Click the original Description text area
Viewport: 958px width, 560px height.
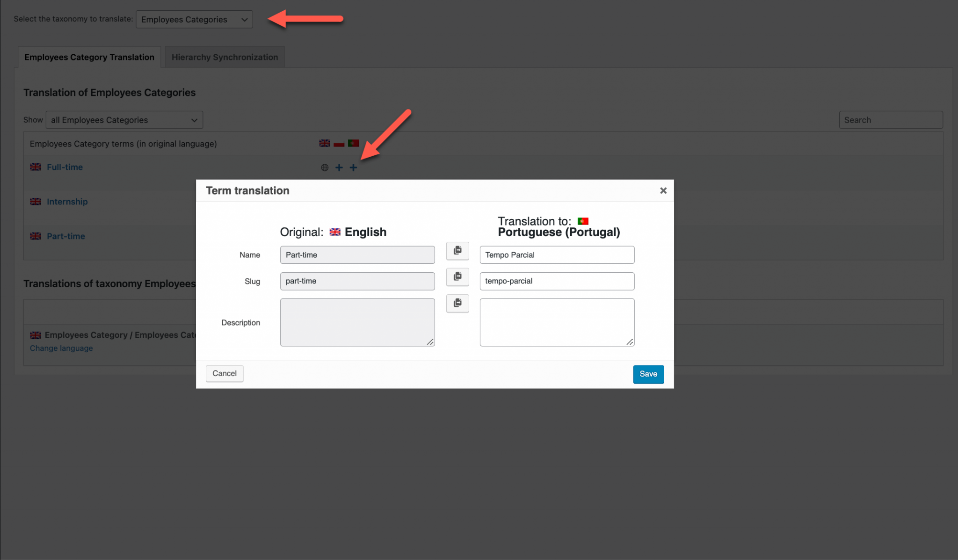point(357,322)
